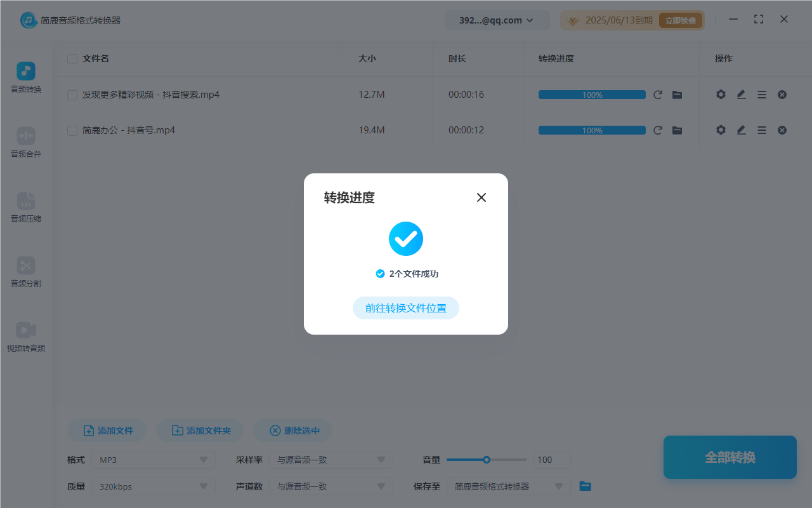The width and height of the screenshot is (812, 508).
Task: Open the 格式 dropdown set to MP3
Action: [x=153, y=459]
